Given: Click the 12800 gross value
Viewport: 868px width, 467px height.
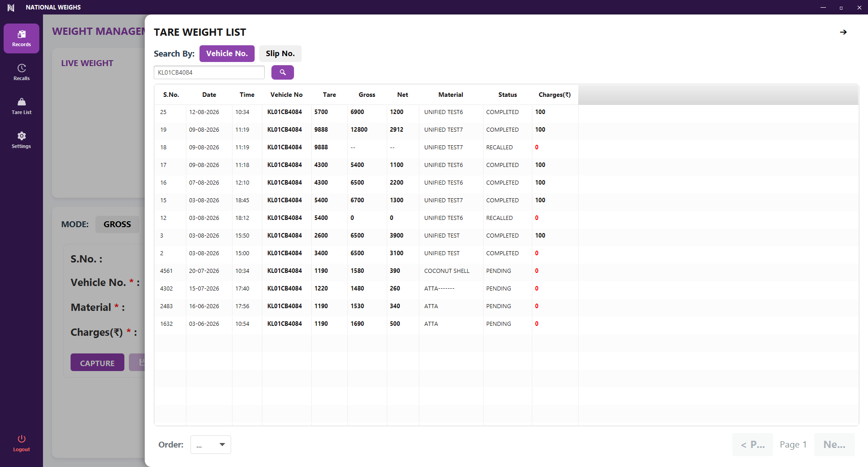Looking at the screenshot, I should (359, 129).
